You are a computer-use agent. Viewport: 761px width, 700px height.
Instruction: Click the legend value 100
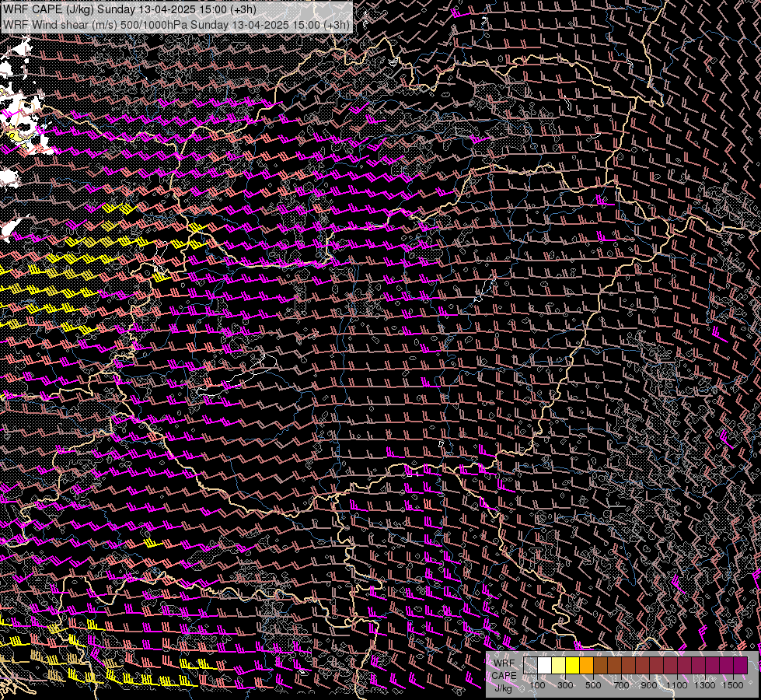[x=537, y=685]
